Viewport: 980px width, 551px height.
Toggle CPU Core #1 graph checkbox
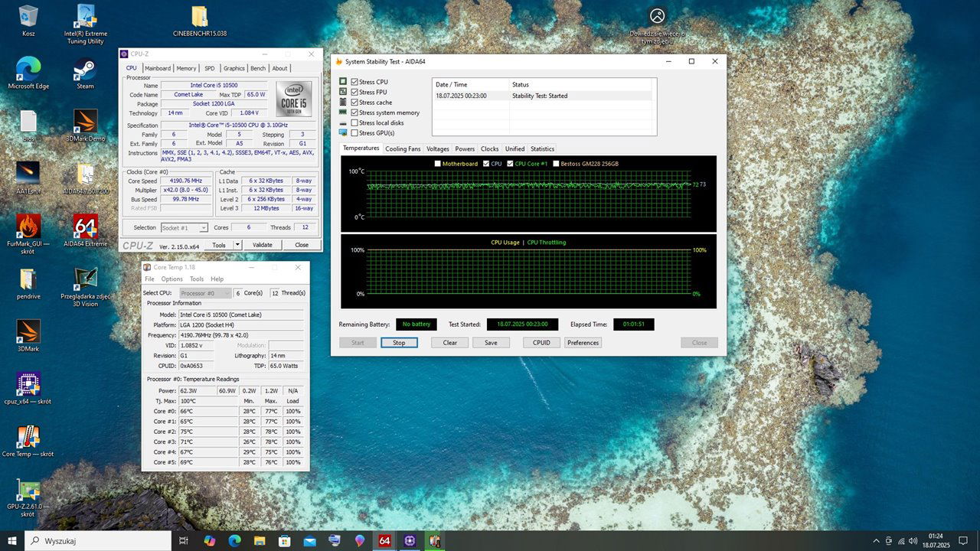tap(511, 164)
